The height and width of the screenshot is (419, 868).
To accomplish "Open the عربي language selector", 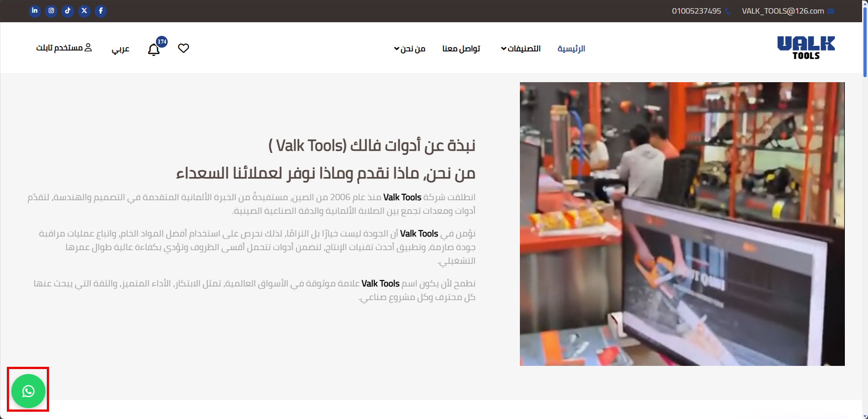I will click(120, 49).
